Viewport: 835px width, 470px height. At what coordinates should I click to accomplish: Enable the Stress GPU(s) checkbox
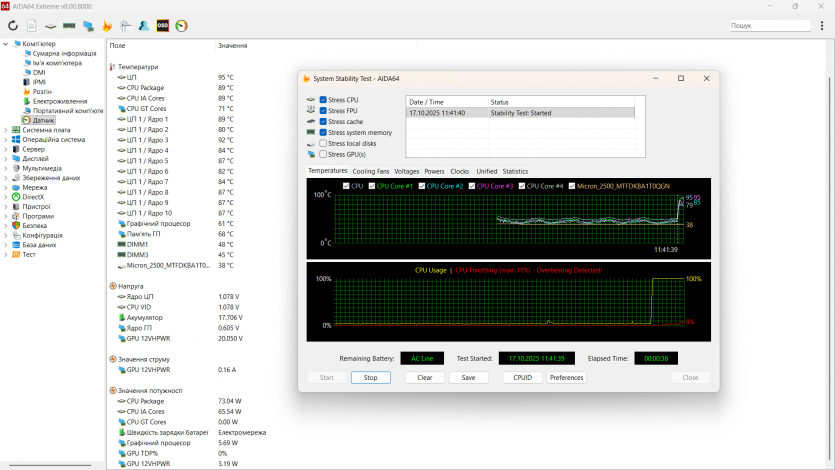323,154
